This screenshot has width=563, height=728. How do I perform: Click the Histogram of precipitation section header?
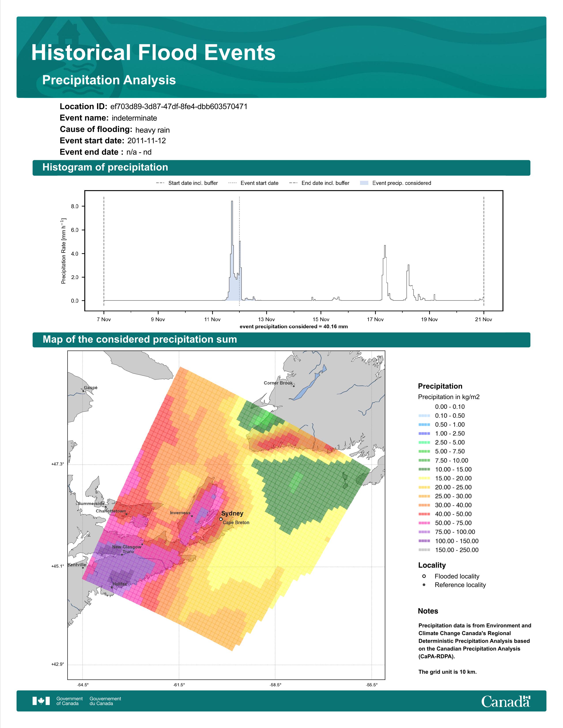click(105, 167)
